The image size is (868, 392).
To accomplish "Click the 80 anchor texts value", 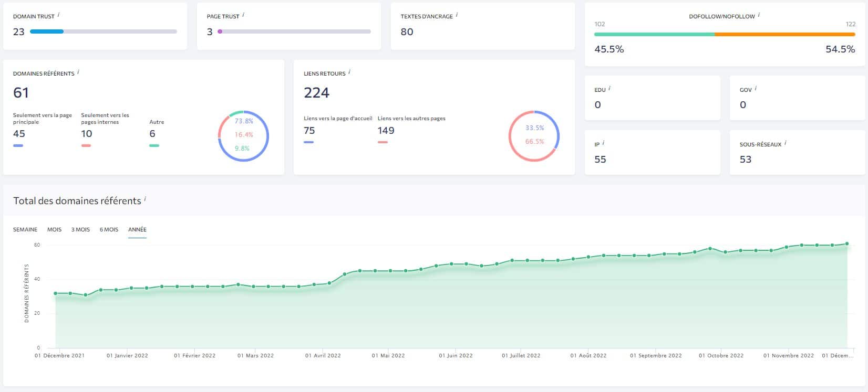I will 407,31.
